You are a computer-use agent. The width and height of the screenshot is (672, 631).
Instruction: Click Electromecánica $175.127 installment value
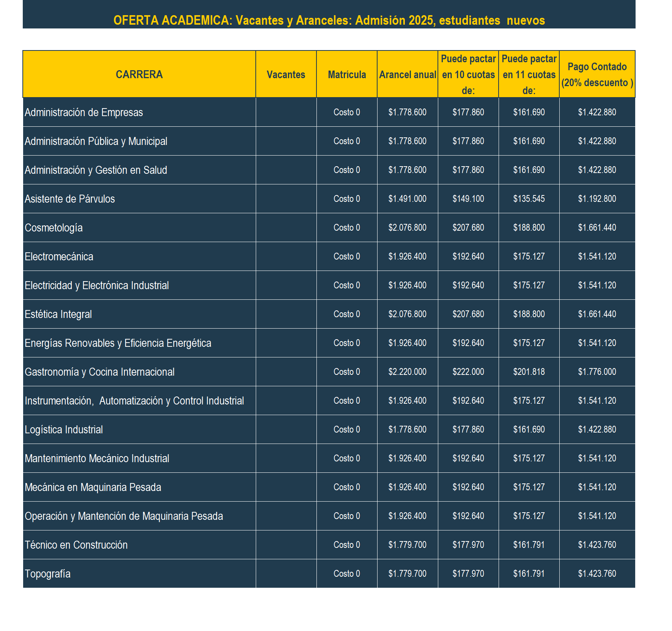pos(529,256)
